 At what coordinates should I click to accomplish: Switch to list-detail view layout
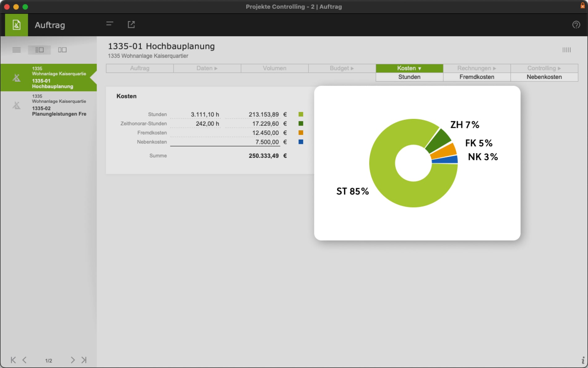(39, 50)
